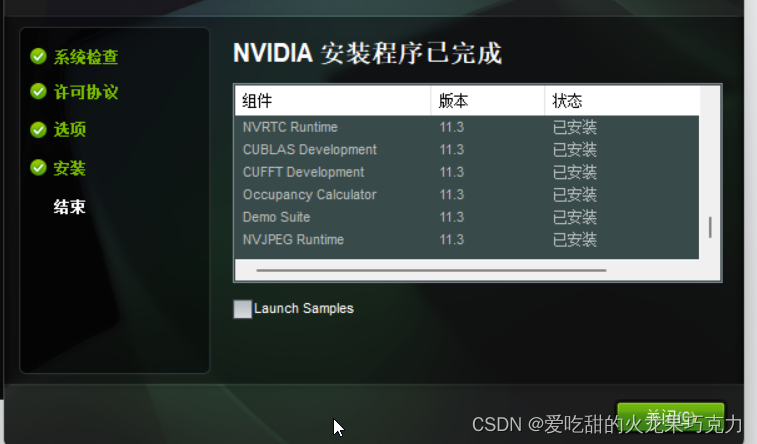The height and width of the screenshot is (444, 757).
Task: Select the 许可协议 step label
Action: [86, 92]
